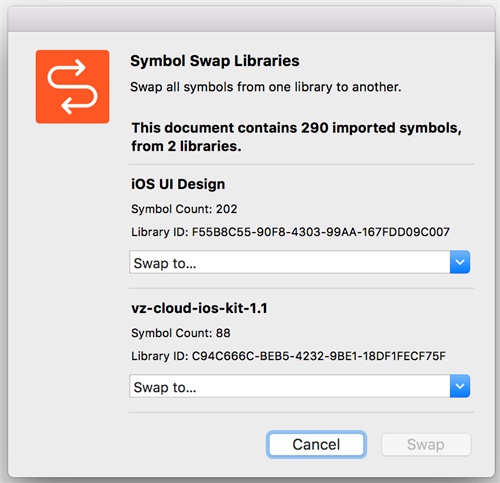Click the separator line above the Cancel button
This screenshot has height=483, width=500.
click(301, 412)
